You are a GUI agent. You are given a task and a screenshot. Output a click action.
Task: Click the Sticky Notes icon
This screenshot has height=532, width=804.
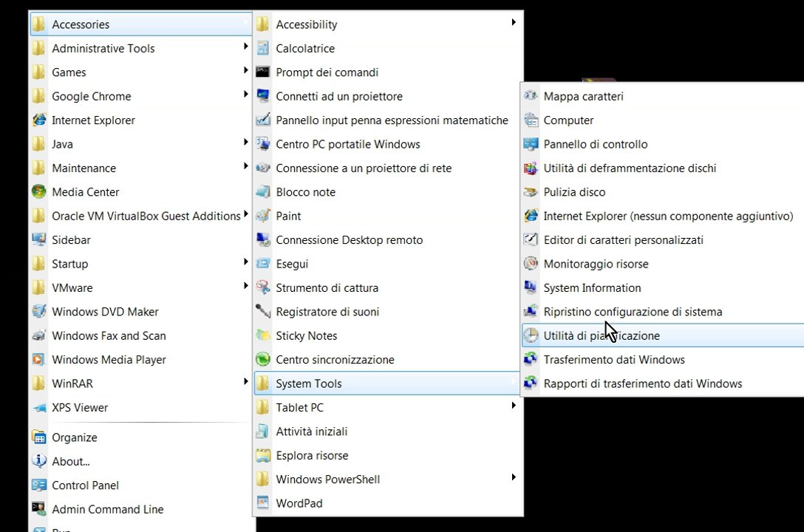pos(262,335)
